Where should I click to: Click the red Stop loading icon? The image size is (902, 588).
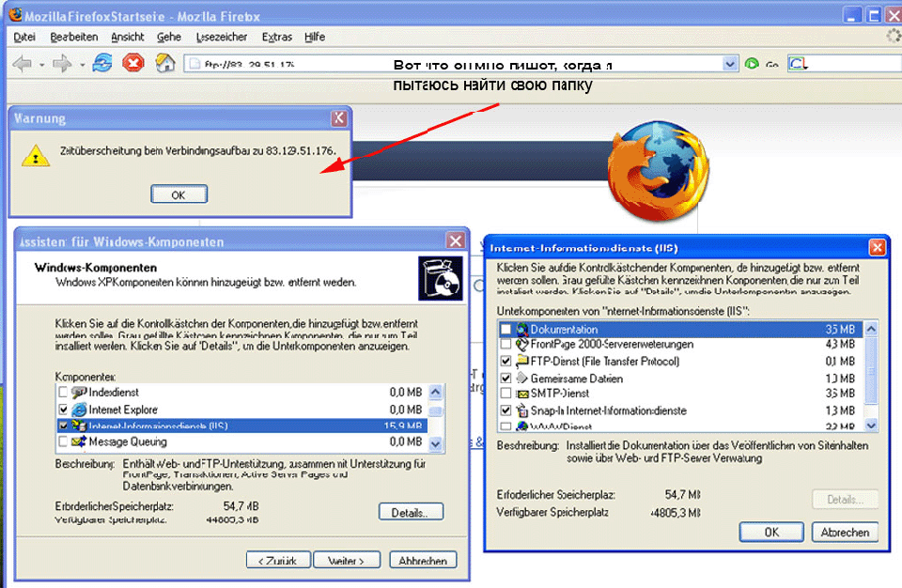(x=133, y=64)
